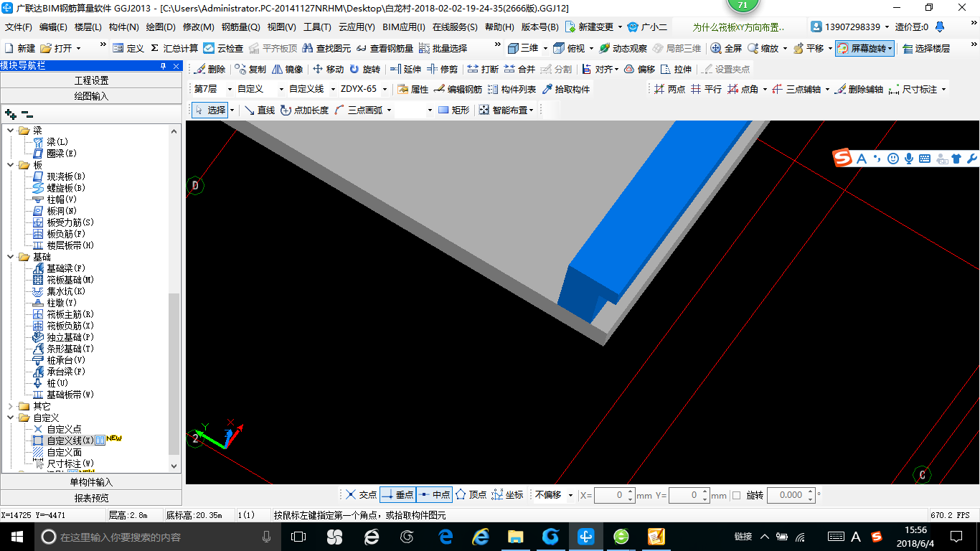Choose the 旋转 (rotate) tool
Viewport: 980px width, 551px height.
[365, 70]
